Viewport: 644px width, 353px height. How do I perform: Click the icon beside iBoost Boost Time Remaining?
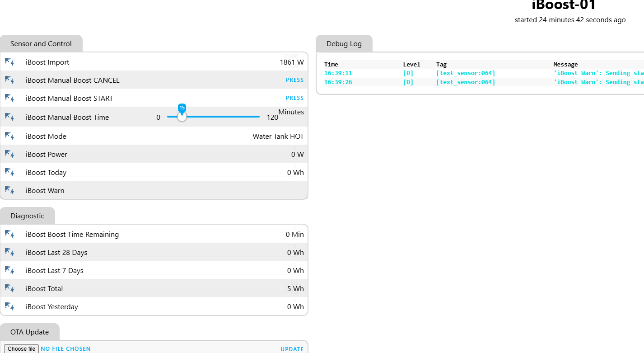9,234
